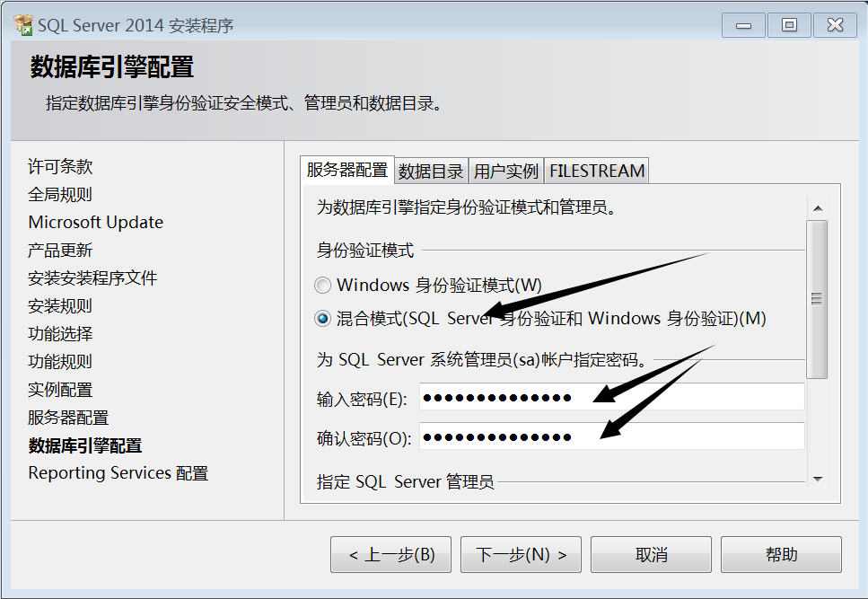Viewport: 868px width, 599px height.
Task: Open help with the 帮助 button
Action: tap(781, 554)
